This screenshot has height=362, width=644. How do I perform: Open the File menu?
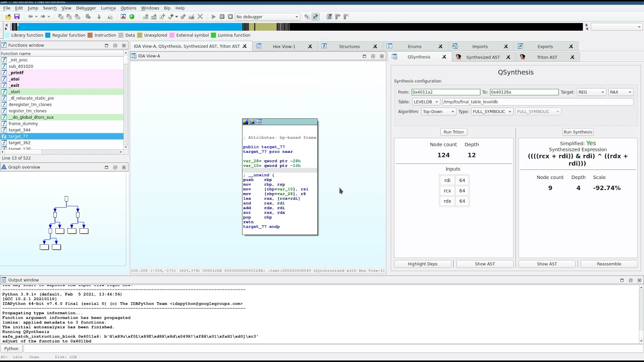pyautogui.click(x=7, y=8)
